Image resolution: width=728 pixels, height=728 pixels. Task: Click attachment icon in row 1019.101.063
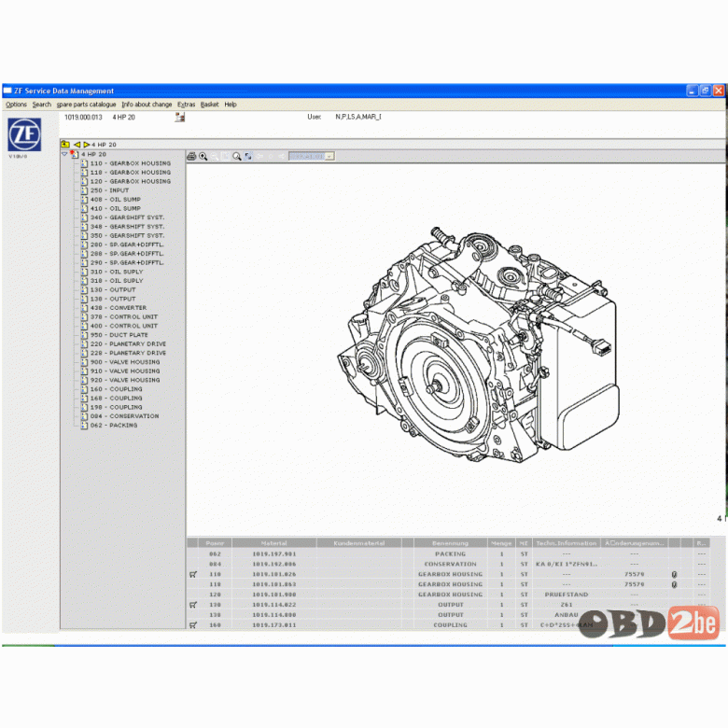(674, 584)
